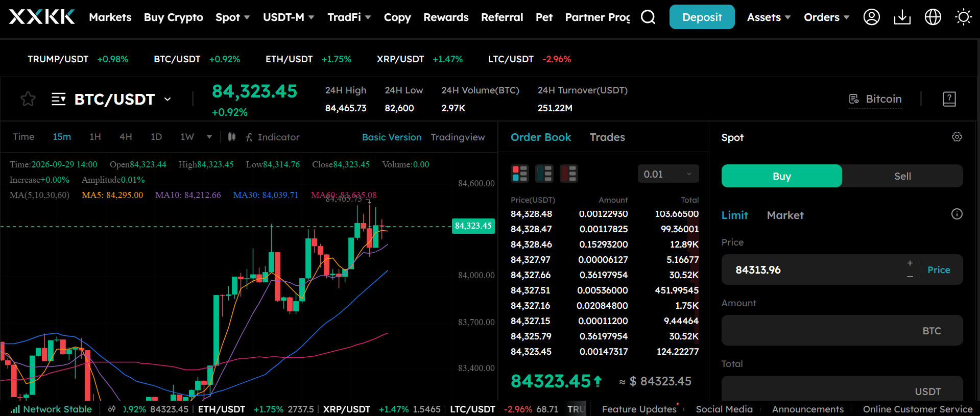Screen dimensions: 980x416
Task: Switch to the Sell side
Action: pyautogui.click(x=902, y=176)
